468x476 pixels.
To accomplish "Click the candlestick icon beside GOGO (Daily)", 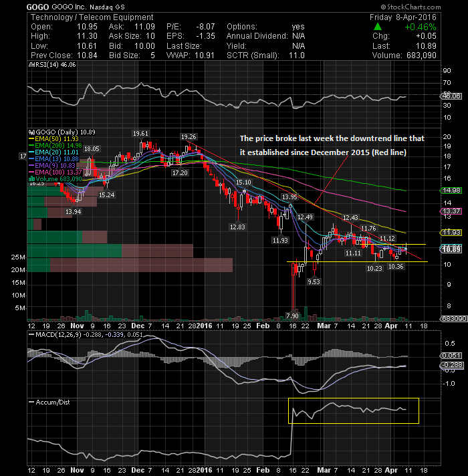I will coord(31,132).
